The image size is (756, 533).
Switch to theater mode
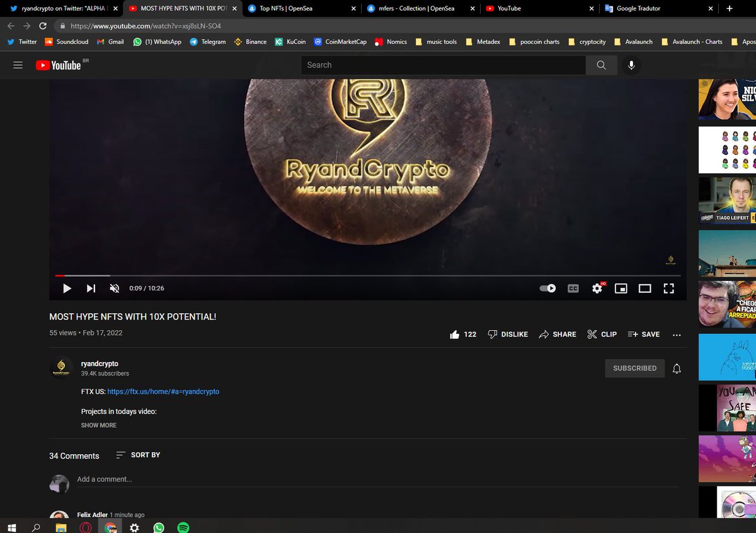point(644,288)
